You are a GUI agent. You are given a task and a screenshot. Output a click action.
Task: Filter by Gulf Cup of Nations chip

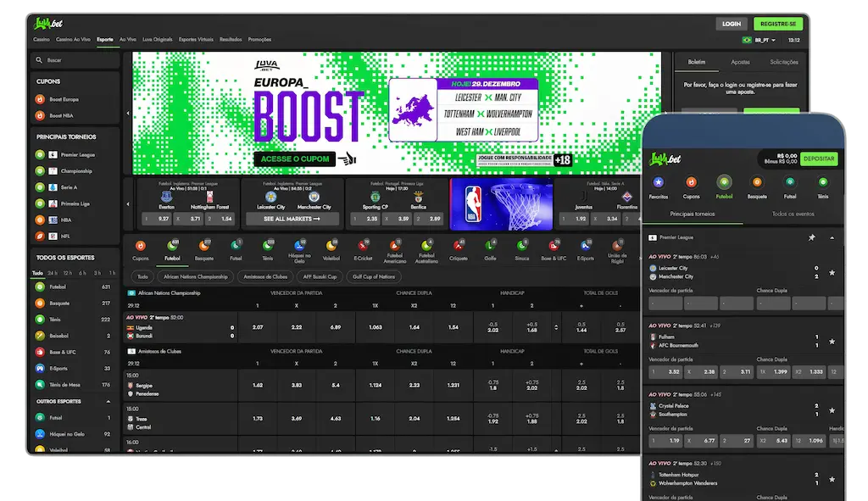point(374,277)
